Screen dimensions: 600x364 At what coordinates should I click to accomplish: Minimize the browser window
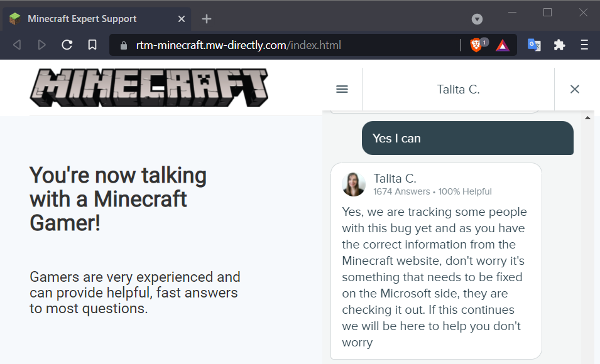513,12
